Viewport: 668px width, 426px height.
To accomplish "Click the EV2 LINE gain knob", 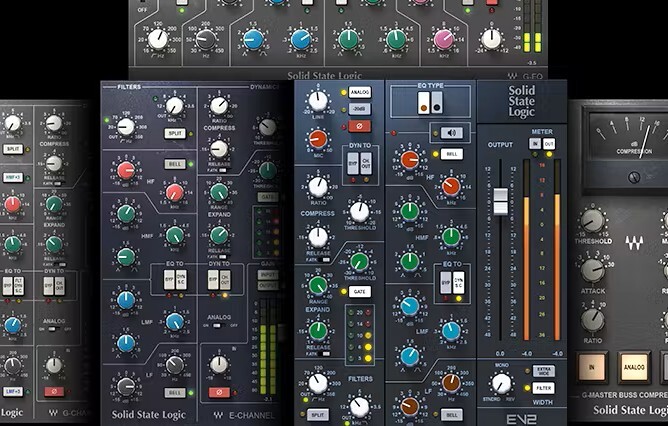I will (318, 101).
